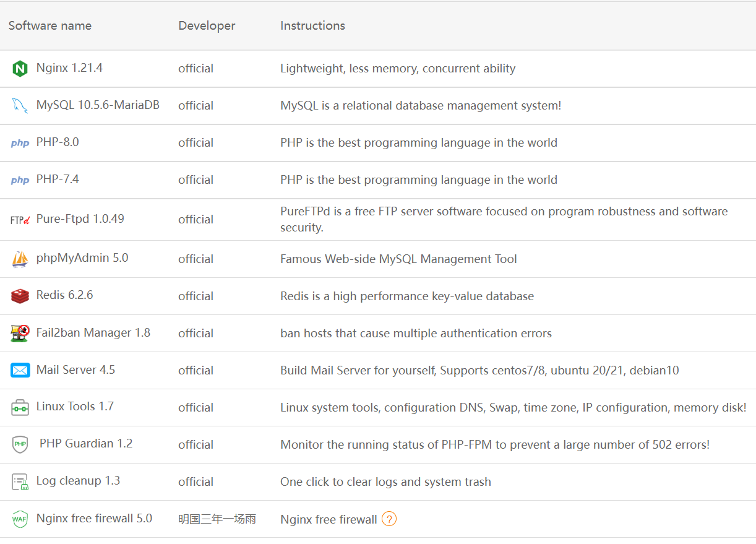
Task: Click the Fail2ban Manager icon
Action: tap(20, 333)
